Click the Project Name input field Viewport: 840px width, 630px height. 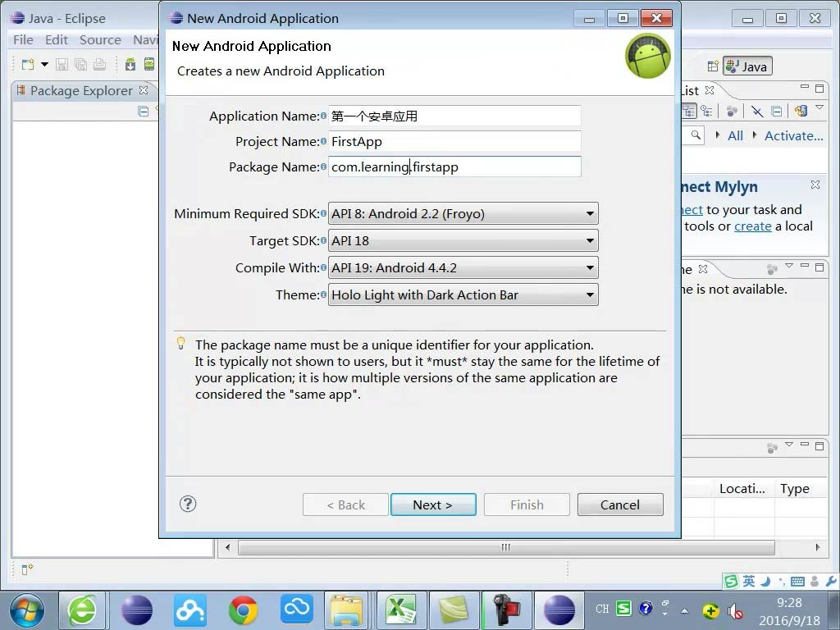[454, 141]
